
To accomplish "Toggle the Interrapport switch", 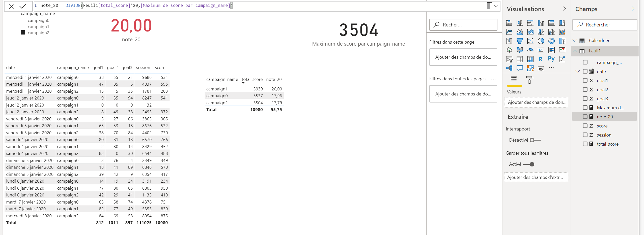I will (x=535, y=140).
